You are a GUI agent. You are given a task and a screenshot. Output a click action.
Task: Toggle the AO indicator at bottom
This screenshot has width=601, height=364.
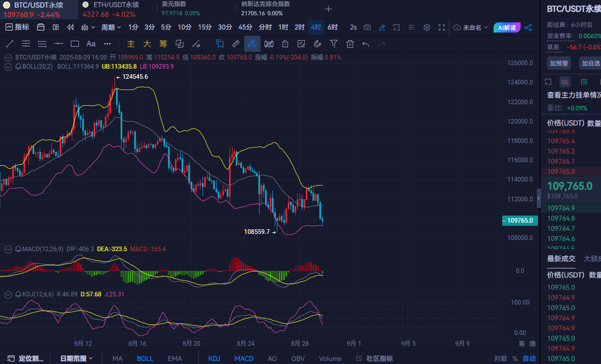pos(272,358)
